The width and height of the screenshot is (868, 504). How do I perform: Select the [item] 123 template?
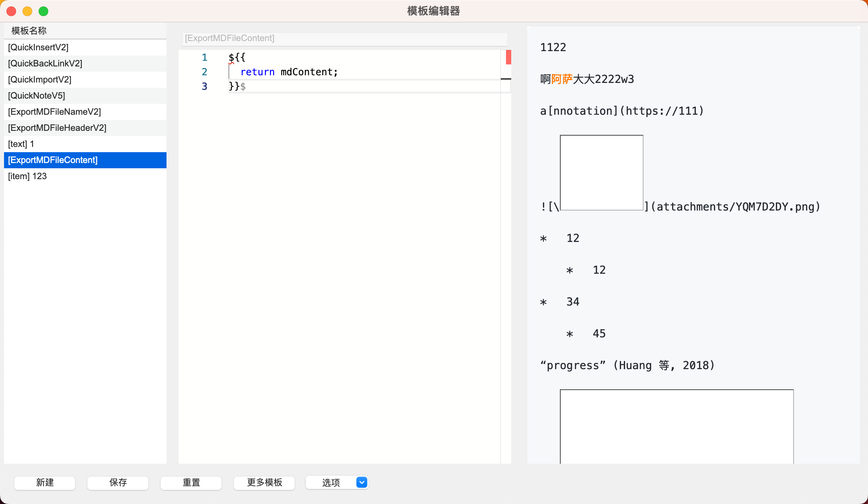[x=27, y=176]
